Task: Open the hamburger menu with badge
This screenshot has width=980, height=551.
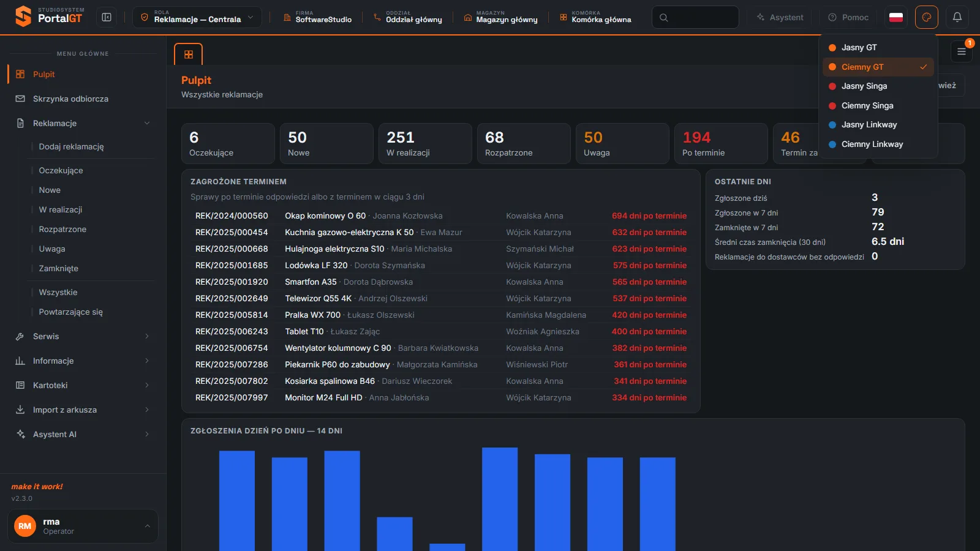Action: (962, 51)
